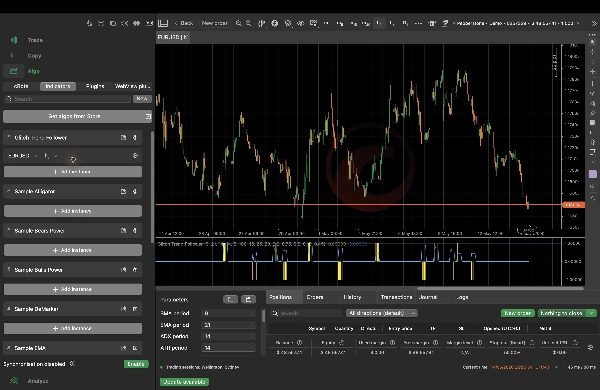Click the ADX period value field

[x=228, y=336]
